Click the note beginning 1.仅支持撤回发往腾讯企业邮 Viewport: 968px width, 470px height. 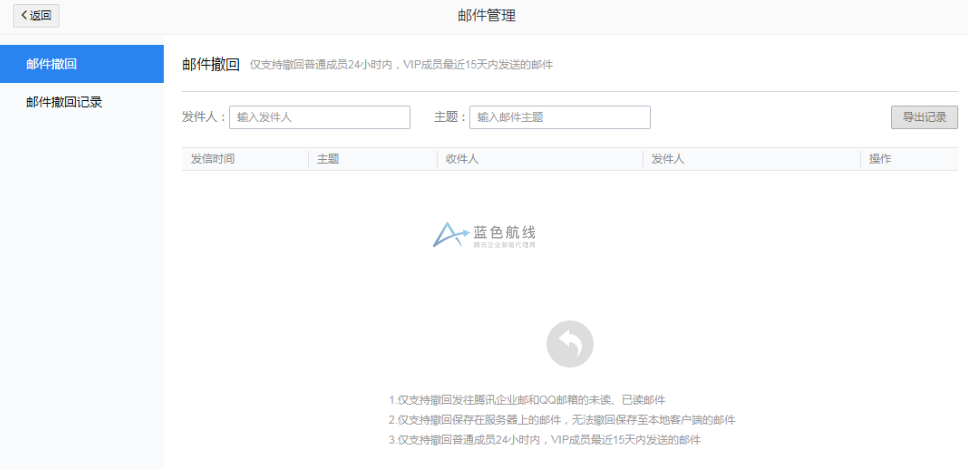tap(527, 400)
